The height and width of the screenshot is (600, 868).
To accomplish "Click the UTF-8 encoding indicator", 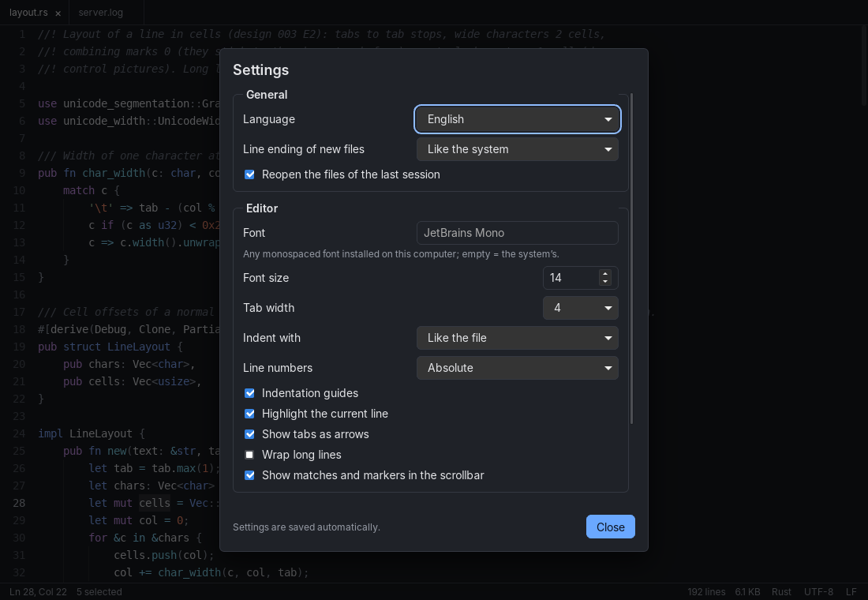I will (818, 591).
